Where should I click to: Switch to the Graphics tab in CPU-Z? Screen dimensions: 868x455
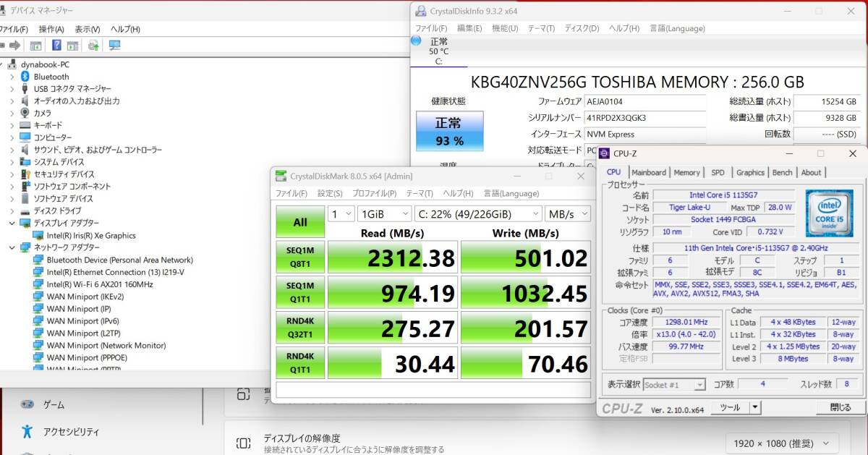pos(750,172)
